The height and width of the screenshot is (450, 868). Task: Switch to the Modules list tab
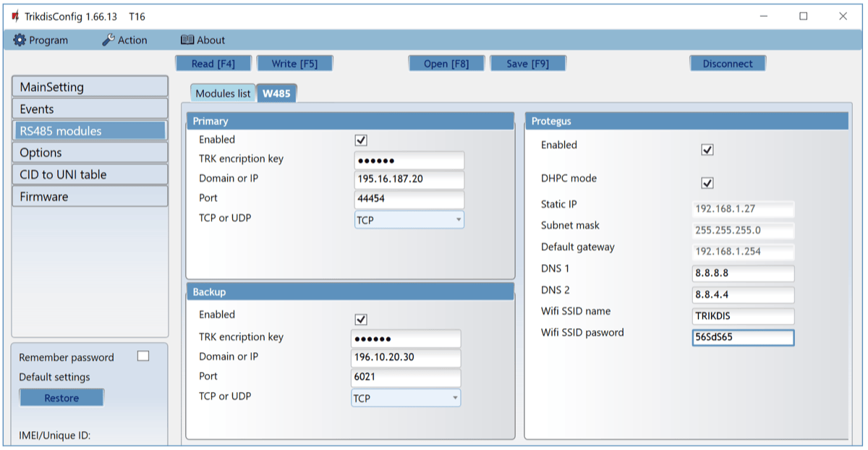click(x=223, y=93)
